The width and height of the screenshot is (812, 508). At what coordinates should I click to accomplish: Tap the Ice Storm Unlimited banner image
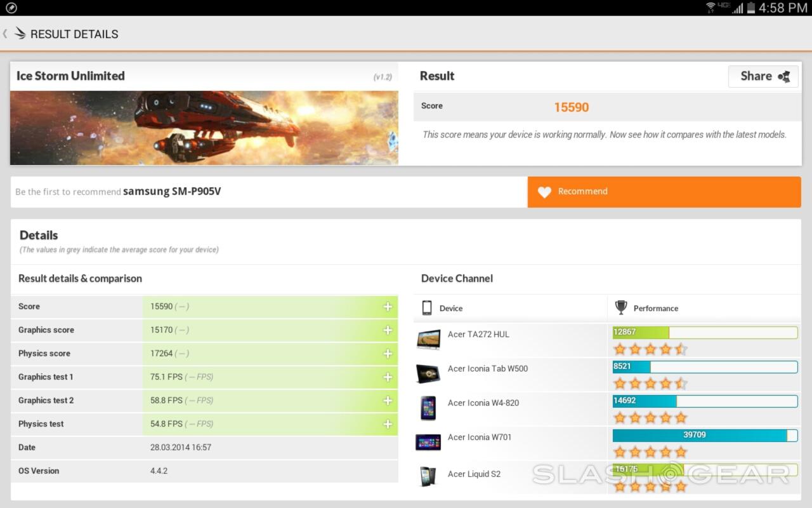(x=204, y=128)
